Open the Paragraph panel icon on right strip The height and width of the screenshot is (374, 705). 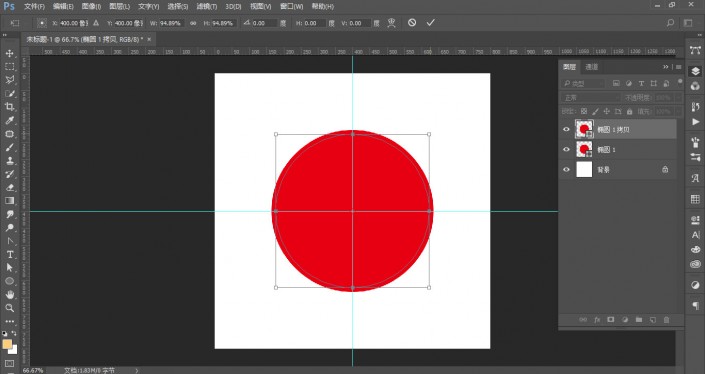pos(695,306)
